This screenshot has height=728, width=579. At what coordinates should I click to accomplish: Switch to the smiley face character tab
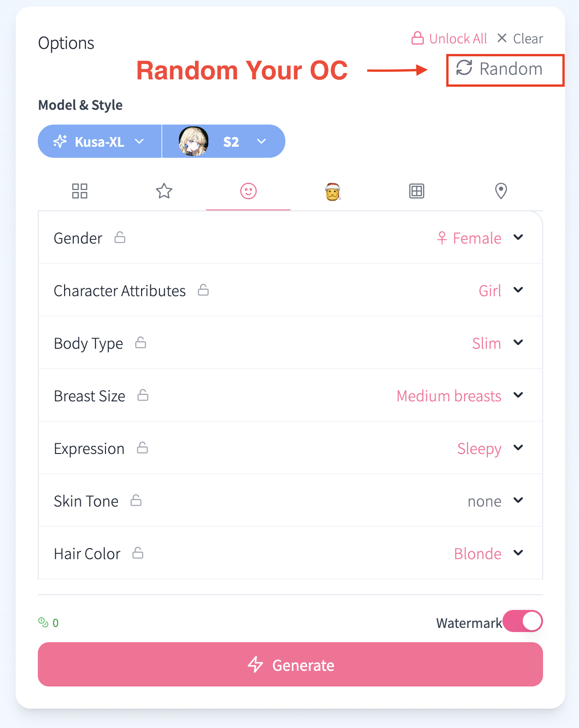tap(248, 191)
